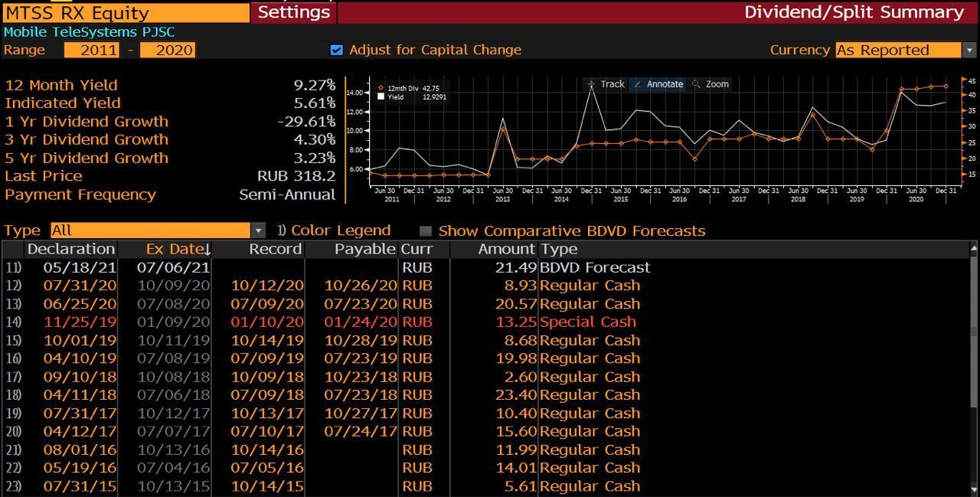The width and height of the screenshot is (980, 497).
Task: Click the Type column header in table
Action: 559,249
